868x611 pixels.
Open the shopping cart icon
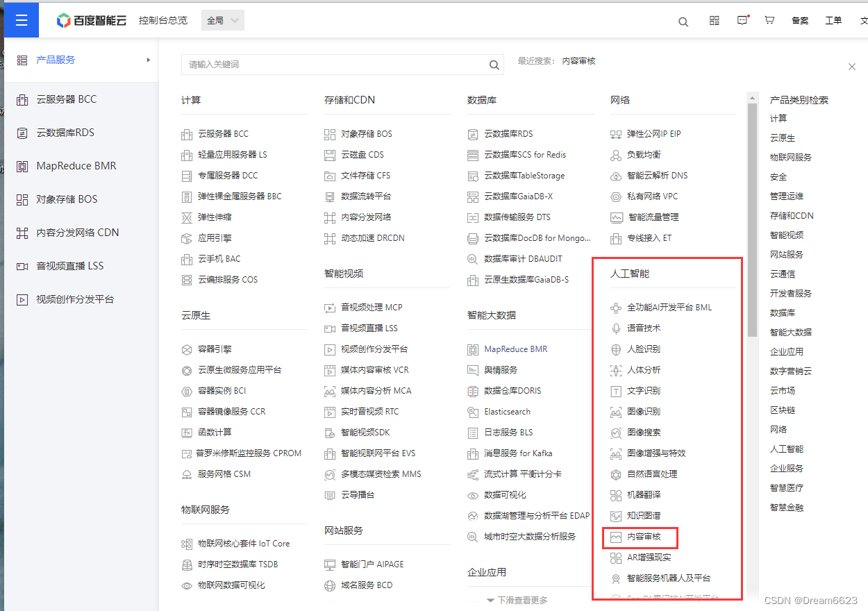coord(769,21)
